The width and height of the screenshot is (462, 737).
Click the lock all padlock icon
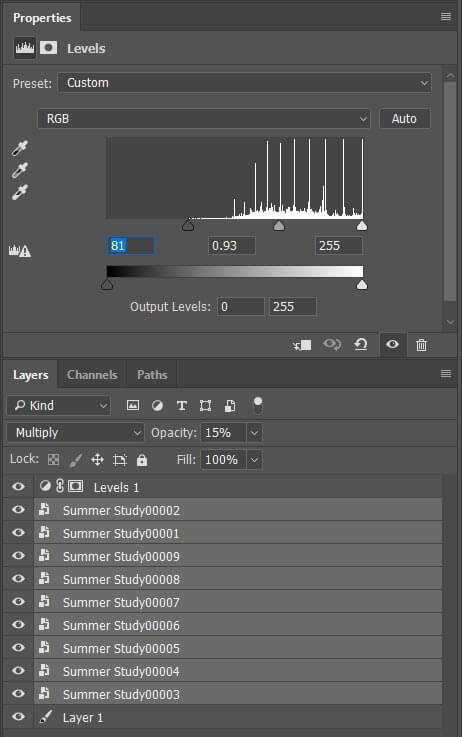point(141,460)
